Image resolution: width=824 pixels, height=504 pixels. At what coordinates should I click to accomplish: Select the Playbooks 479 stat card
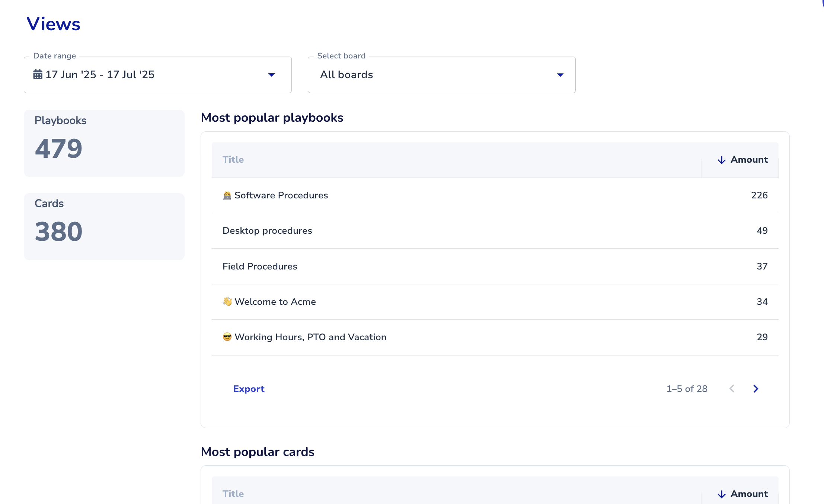pos(104,143)
